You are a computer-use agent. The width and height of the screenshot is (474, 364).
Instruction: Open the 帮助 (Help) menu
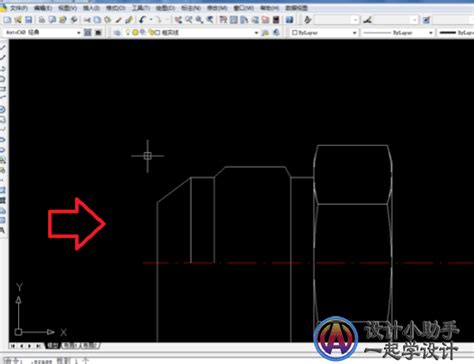click(269, 8)
